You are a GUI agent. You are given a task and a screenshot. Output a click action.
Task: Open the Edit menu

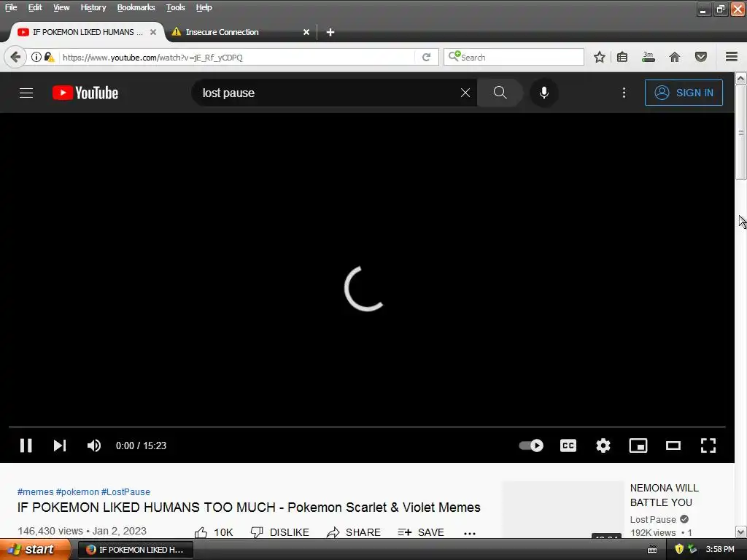[x=35, y=7]
